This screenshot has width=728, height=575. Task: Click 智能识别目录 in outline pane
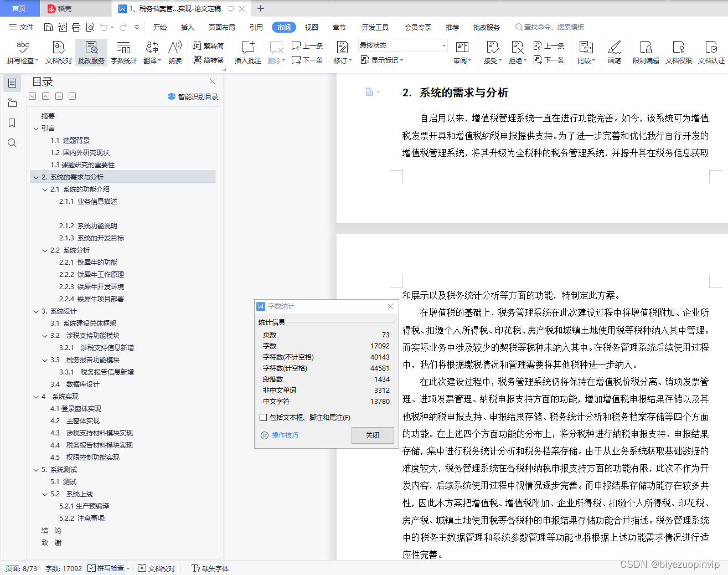click(193, 96)
